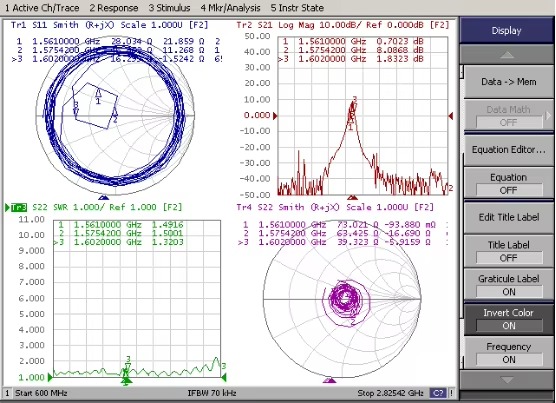Viewport: 556px width, 403px height.
Task: Click the softkey menu scroll-down arrow
Action: pos(507,380)
